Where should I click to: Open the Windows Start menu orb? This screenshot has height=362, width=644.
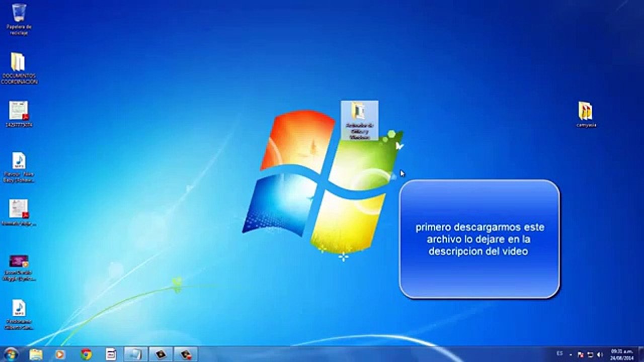click(x=11, y=354)
